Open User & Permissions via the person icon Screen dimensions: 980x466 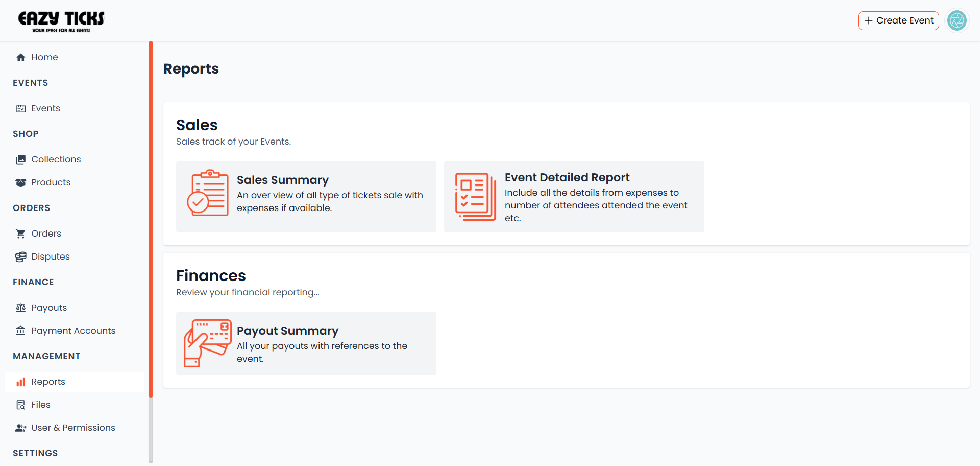pos(20,428)
